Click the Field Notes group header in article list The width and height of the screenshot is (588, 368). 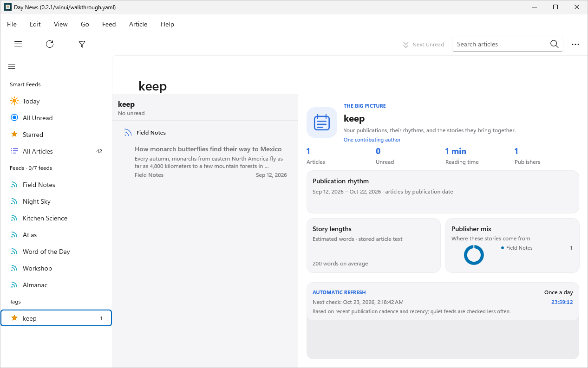coord(205,133)
